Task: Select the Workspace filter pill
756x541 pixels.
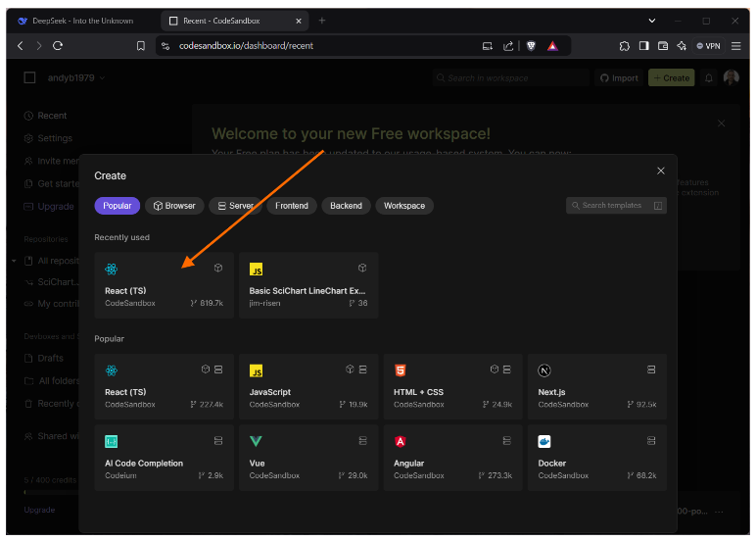Action: tap(404, 206)
